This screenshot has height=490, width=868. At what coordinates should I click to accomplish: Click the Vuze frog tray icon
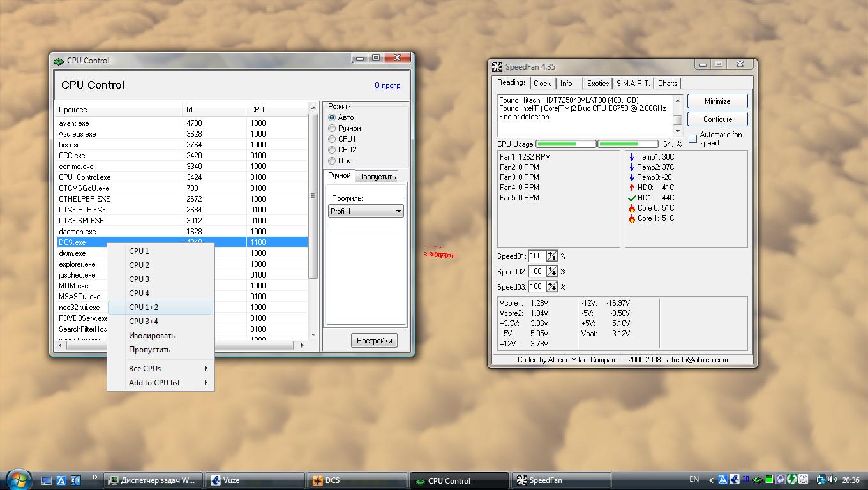[x=734, y=479]
